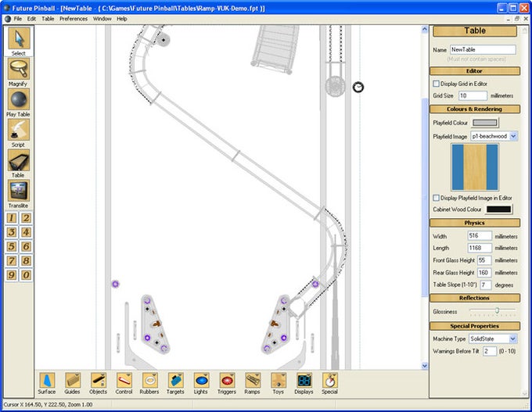Pick the Cabinet Wood Colour swatch
This screenshot has height=412, width=532.
pos(499,210)
